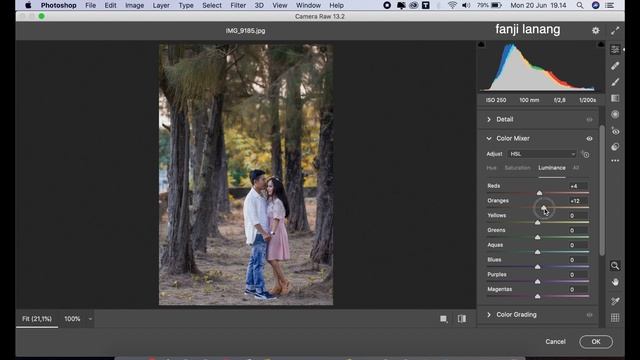The height and width of the screenshot is (360, 640).
Task: Select the Luminance tab
Action: 552,168
